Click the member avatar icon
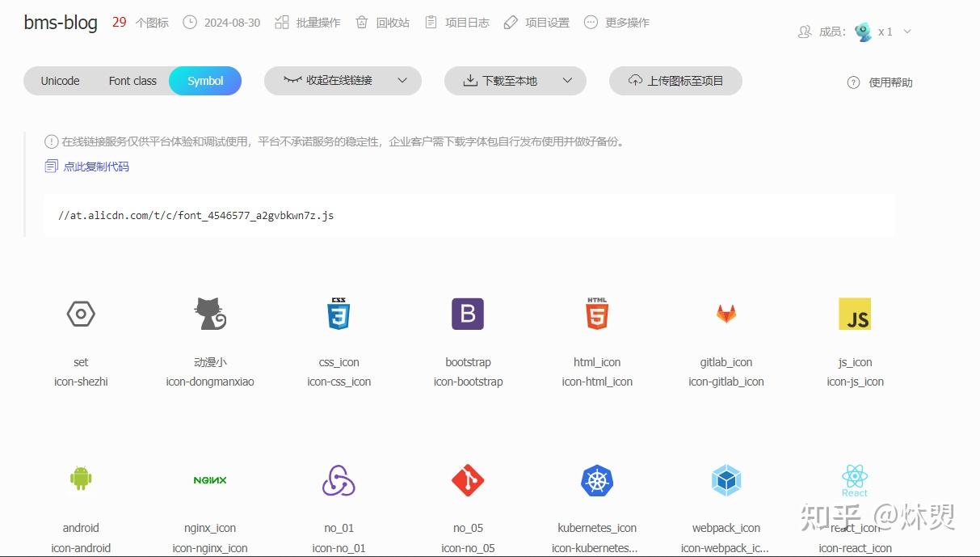This screenshot has width=980, height=557. (x=864, y=32)
